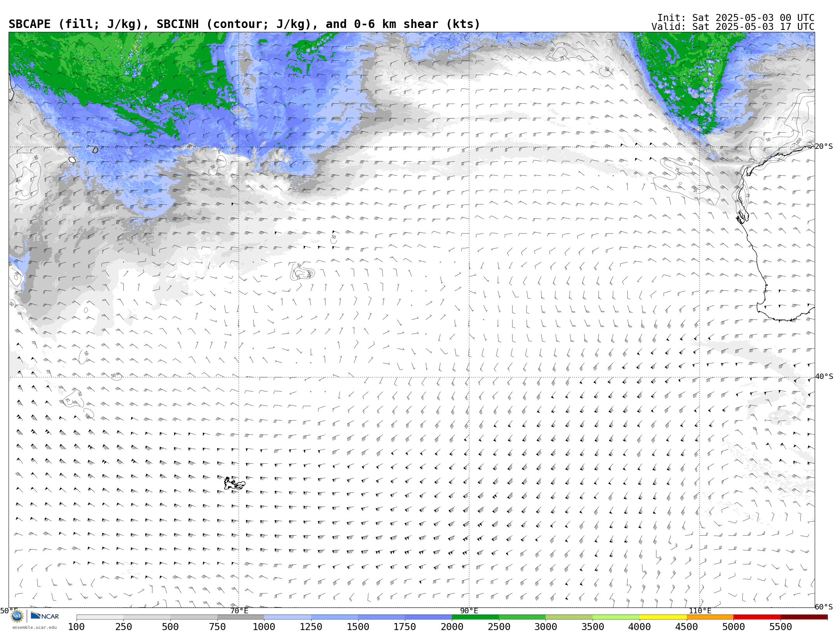This screenshot has width=840, height=632.
Task: Pick the light blue 1250–1500 colorbar swatch
Action: 335,617
